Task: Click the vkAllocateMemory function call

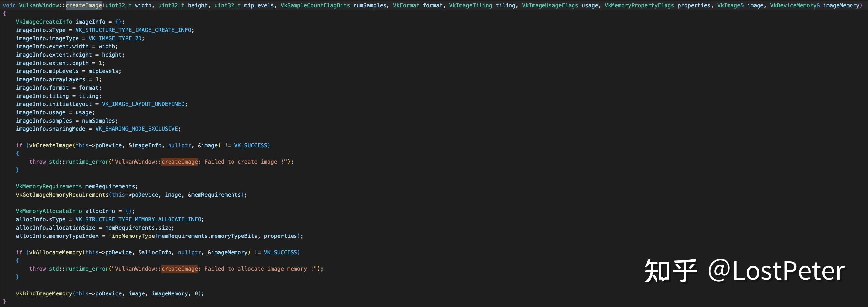Action: pos(56,252)
